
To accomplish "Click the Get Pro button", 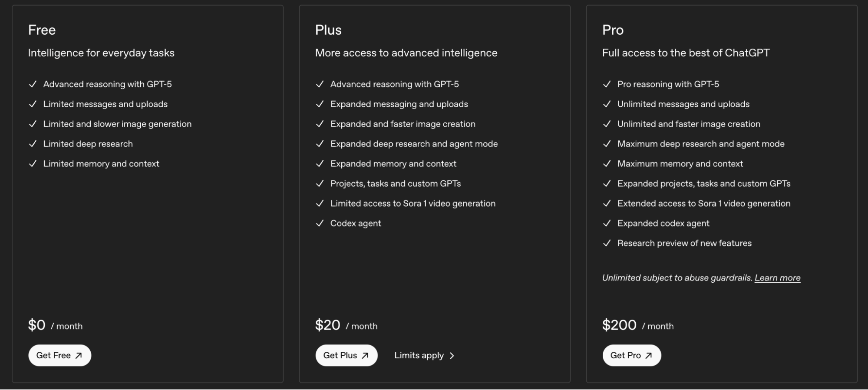I will point(631,355).
